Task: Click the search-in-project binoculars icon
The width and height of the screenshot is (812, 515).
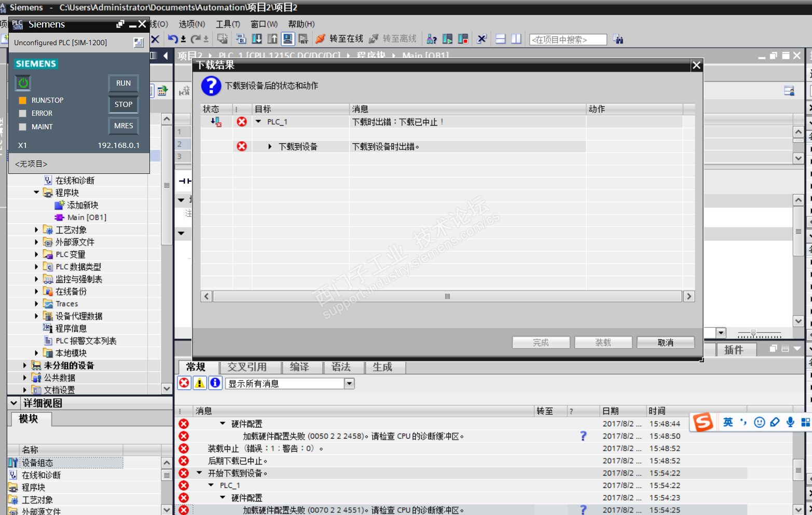Action: pos(617,39)
